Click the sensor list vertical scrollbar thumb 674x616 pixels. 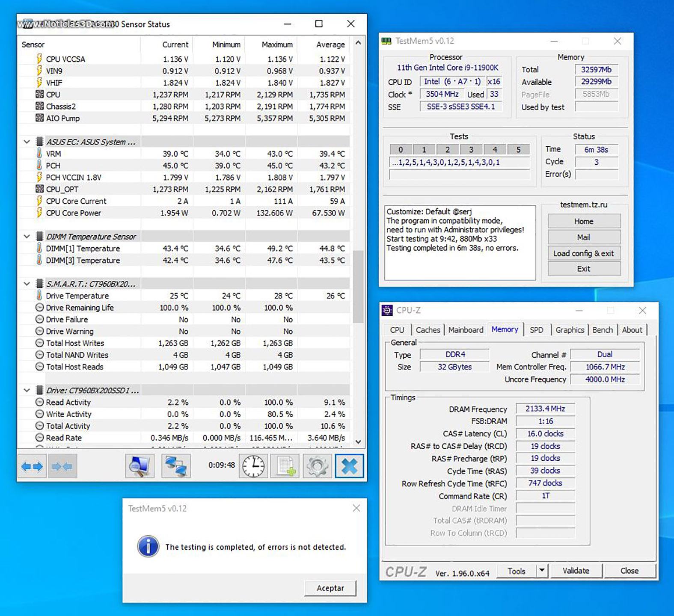coord(359,287)
